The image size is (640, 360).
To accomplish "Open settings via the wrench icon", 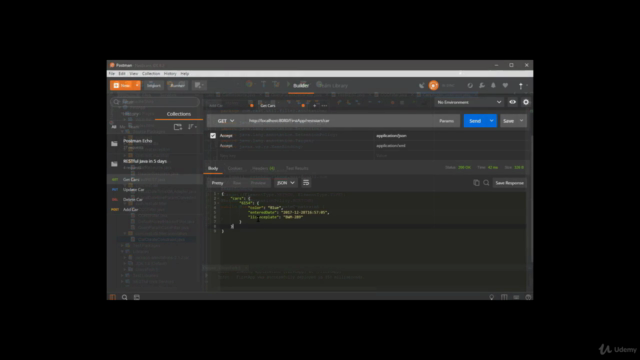I will coord(482,85).
